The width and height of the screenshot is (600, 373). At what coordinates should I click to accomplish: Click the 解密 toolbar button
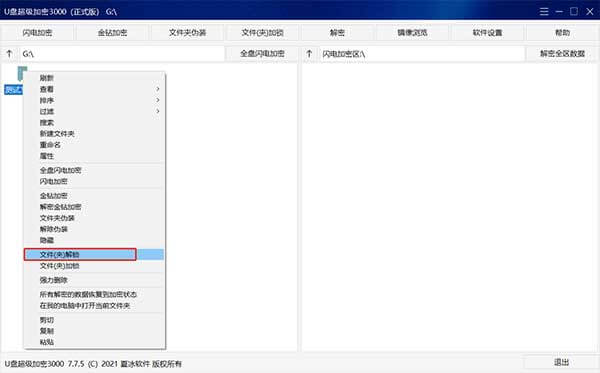[x=337, y=33]
